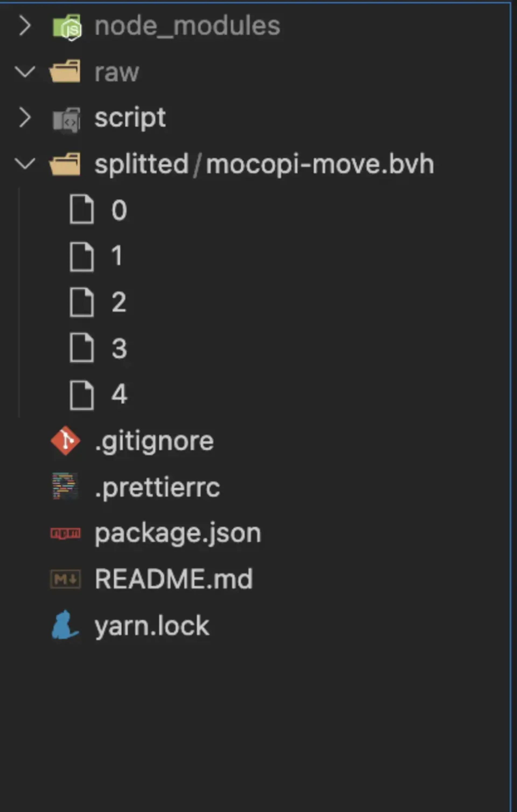Click the Yarn cat icon
517x812 pixels.
pos(65,625)
